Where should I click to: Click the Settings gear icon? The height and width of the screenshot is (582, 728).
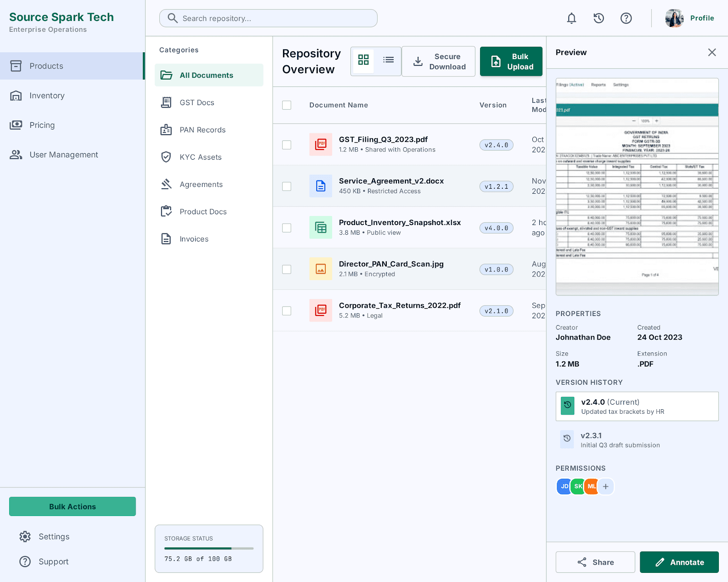click(25, 537)
